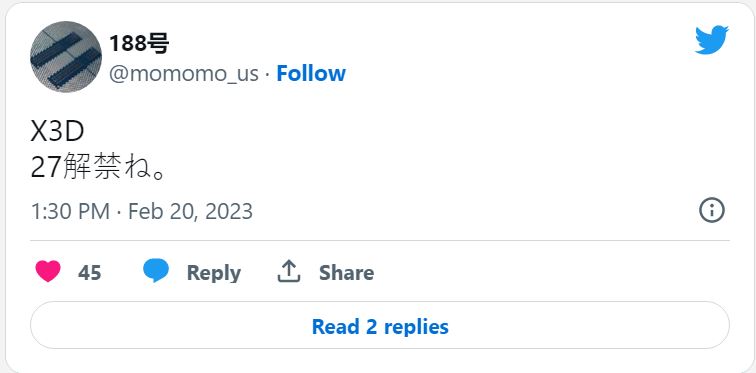Click the 1:30 PM time text
The image size is (756, 373).
(x=70, y=211)
